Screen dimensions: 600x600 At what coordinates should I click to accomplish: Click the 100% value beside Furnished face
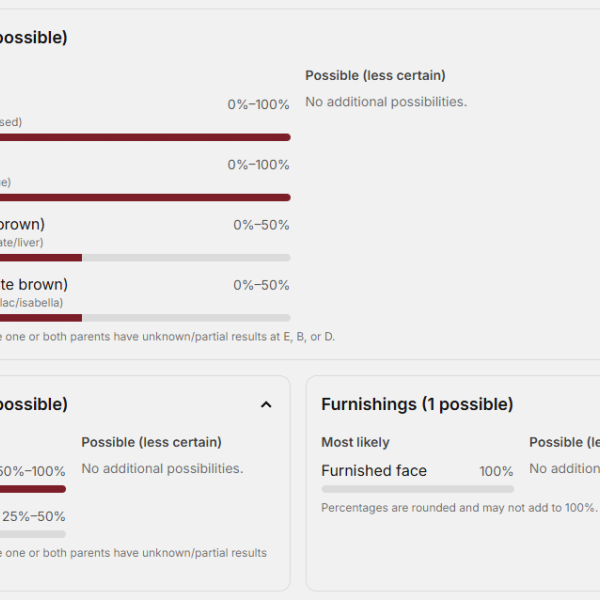[x=496, y=472]
